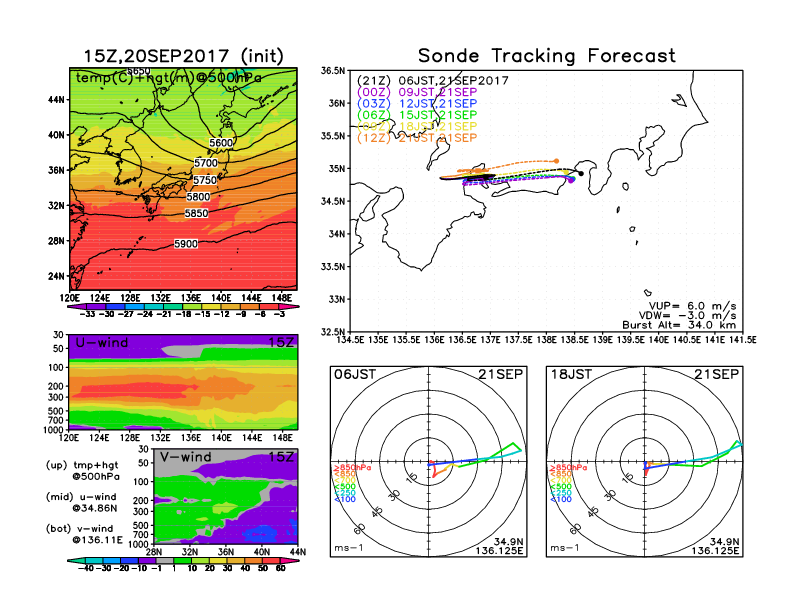This screenshot has width=792, height=612.
Task: Click the '32.5N' latitude axis label
Action: 334,332
